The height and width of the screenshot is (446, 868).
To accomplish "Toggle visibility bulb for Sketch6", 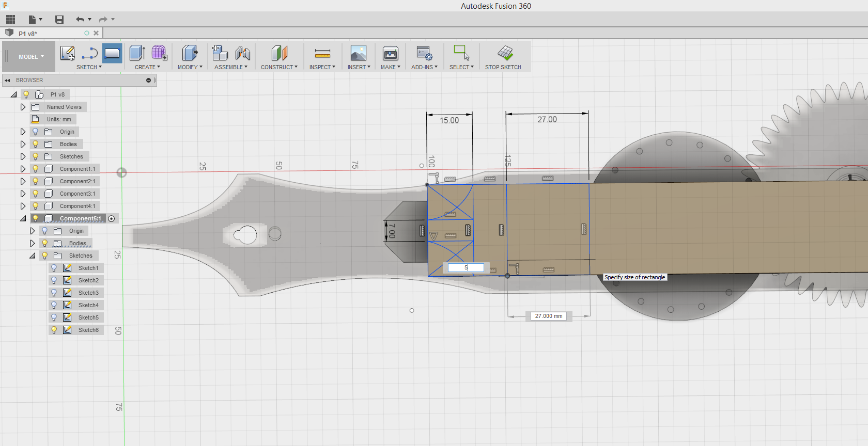I will (x=54, y=330).
